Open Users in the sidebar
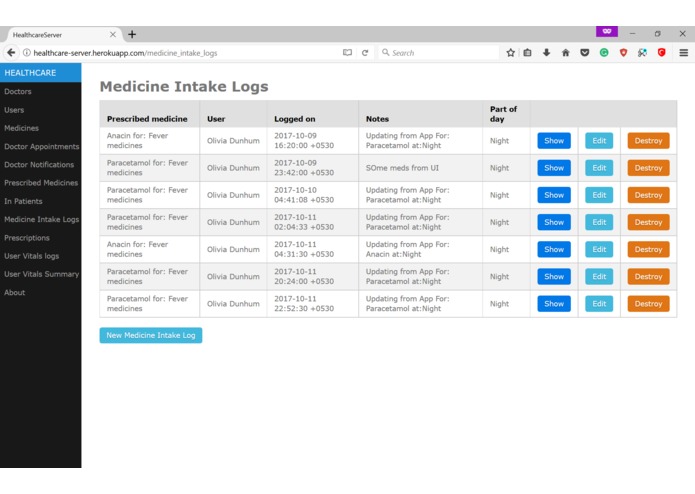The image size is (695, 494). pyautogui.click(x=14, y=110)
